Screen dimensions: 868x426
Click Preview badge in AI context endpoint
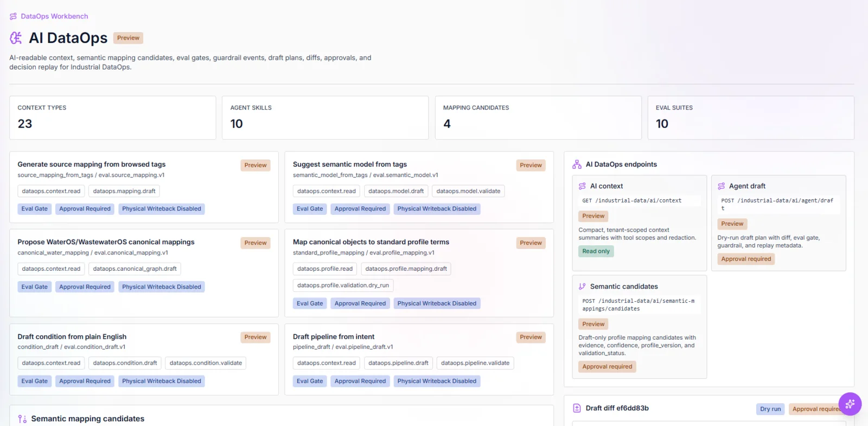(x=593, y=216)
